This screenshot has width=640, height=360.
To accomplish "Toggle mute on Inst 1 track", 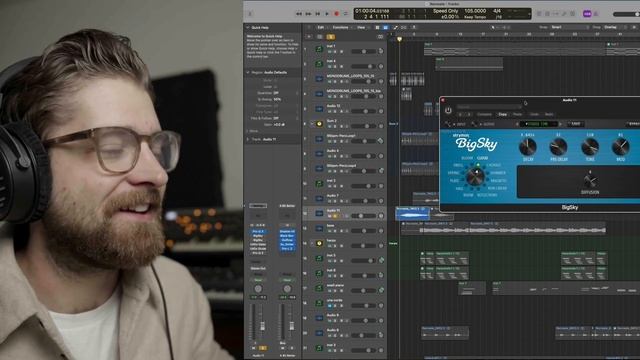I will 330,51.
